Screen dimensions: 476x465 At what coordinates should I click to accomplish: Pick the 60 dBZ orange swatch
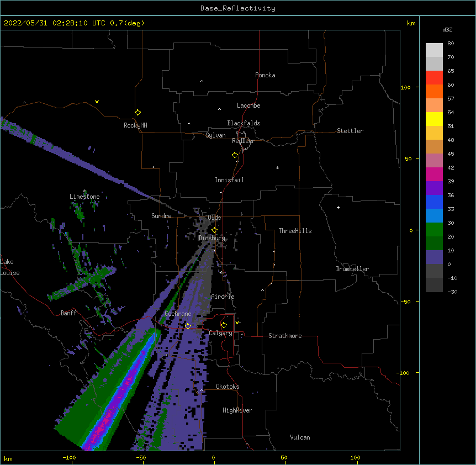coord(434,91)
